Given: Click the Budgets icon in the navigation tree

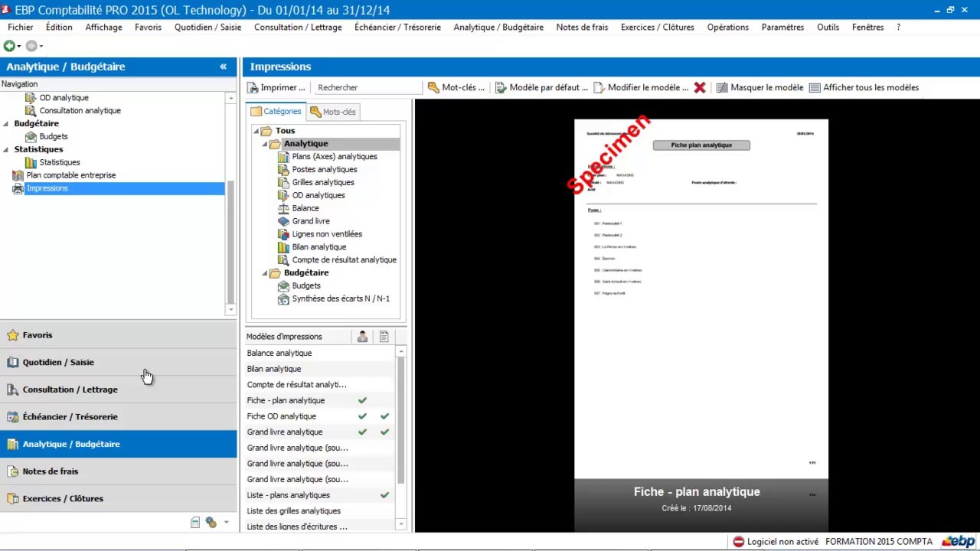Looking at the screenshot, I should point(31,136).
